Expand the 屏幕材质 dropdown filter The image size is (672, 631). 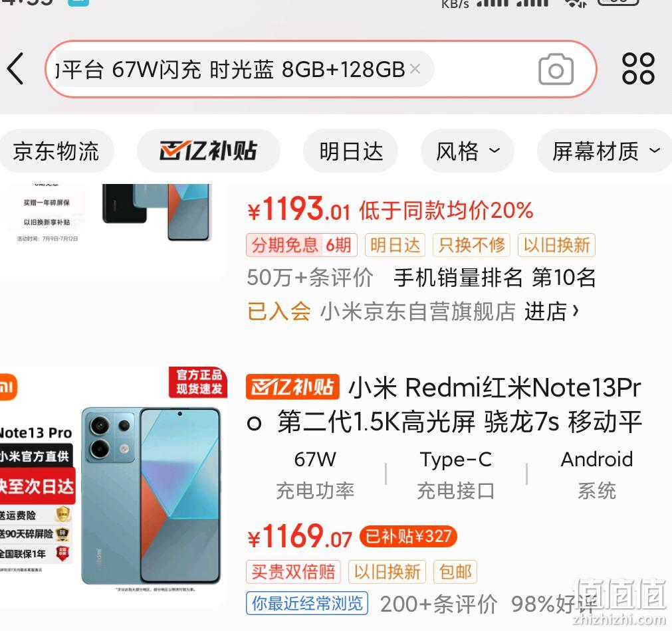[x=605, y=151]
